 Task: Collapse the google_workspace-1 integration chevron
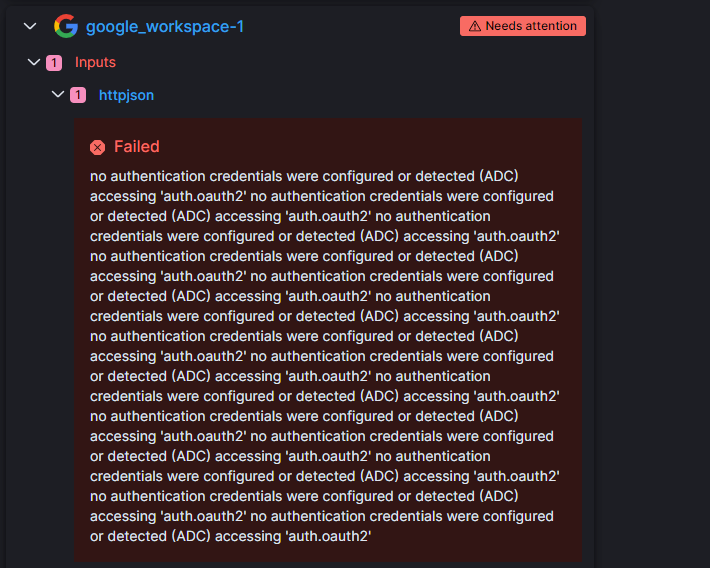tap(30, 26)
